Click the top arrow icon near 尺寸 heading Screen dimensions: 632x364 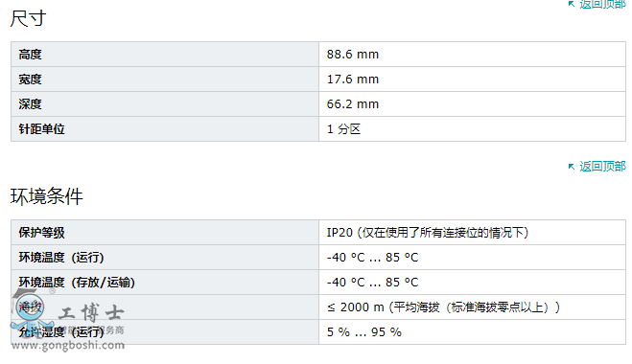[572, 4]
